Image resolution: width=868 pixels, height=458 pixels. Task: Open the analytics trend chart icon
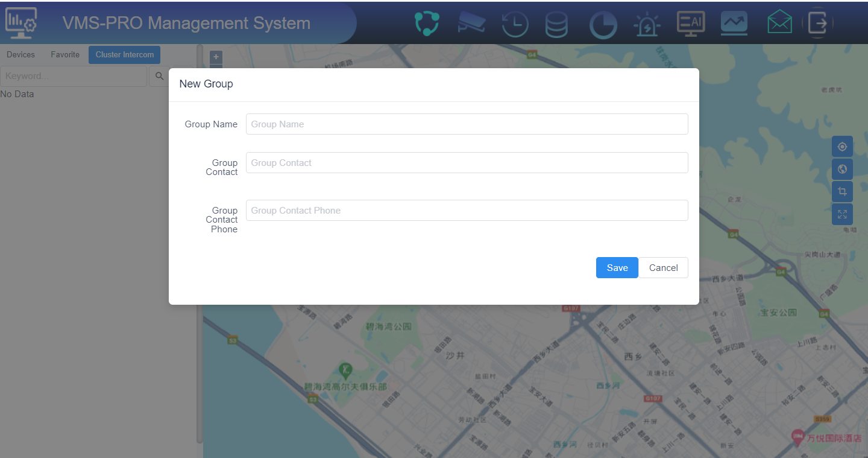click(x=734, y=22)
